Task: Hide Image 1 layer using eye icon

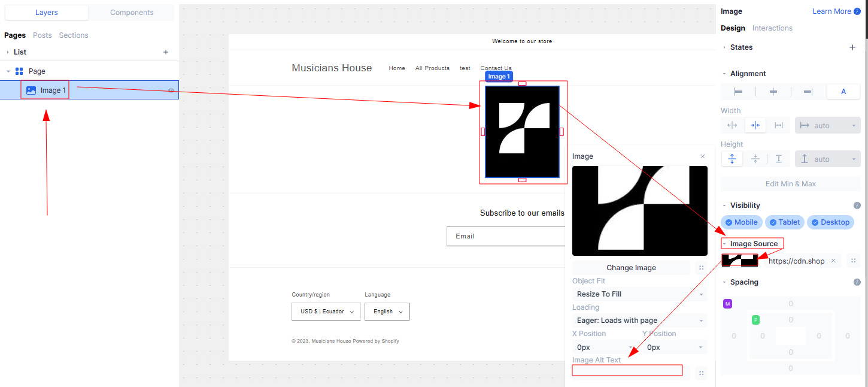Action: (171, 90)
